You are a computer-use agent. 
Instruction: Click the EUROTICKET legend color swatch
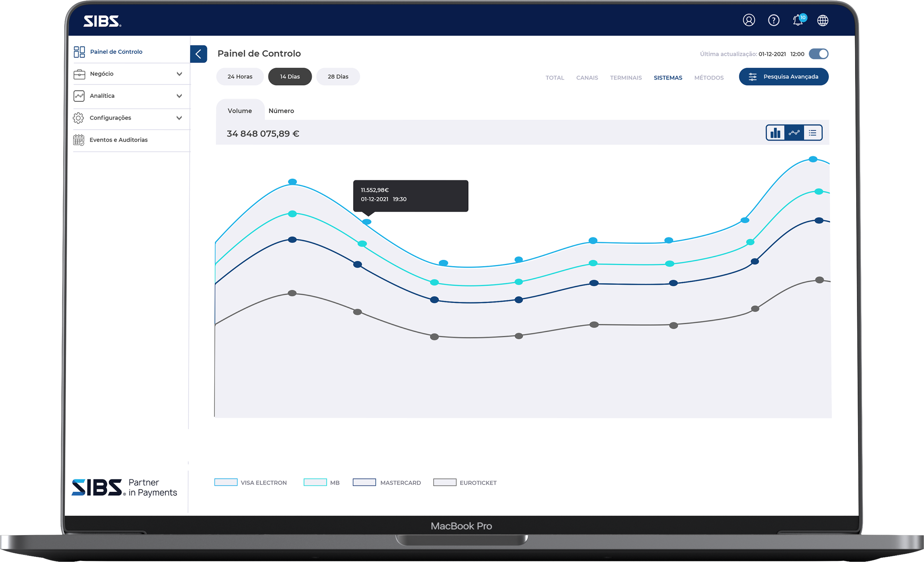click(445, 483)
